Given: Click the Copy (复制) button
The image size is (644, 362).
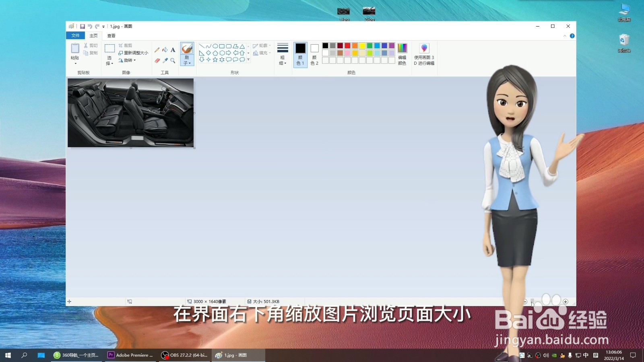Looking at the screenshot, I should click(91, 53).
